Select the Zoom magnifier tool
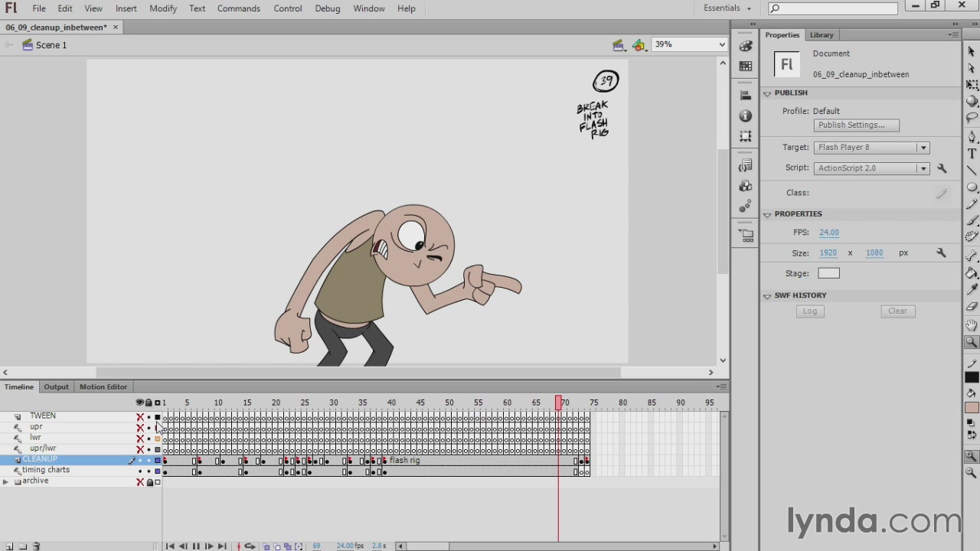This screenshot has height=551, width=980. [x=972, y=342]
